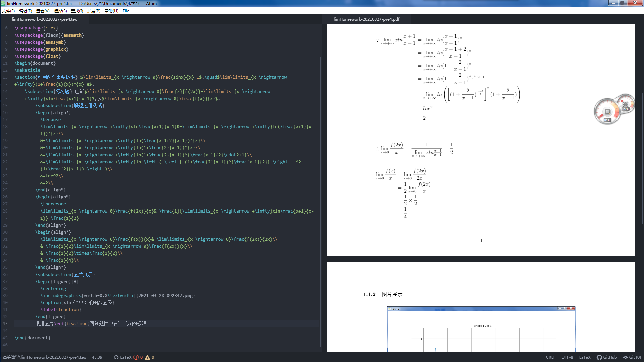Restore down the Atom window

pyautogui.click(x=622, y=3)
